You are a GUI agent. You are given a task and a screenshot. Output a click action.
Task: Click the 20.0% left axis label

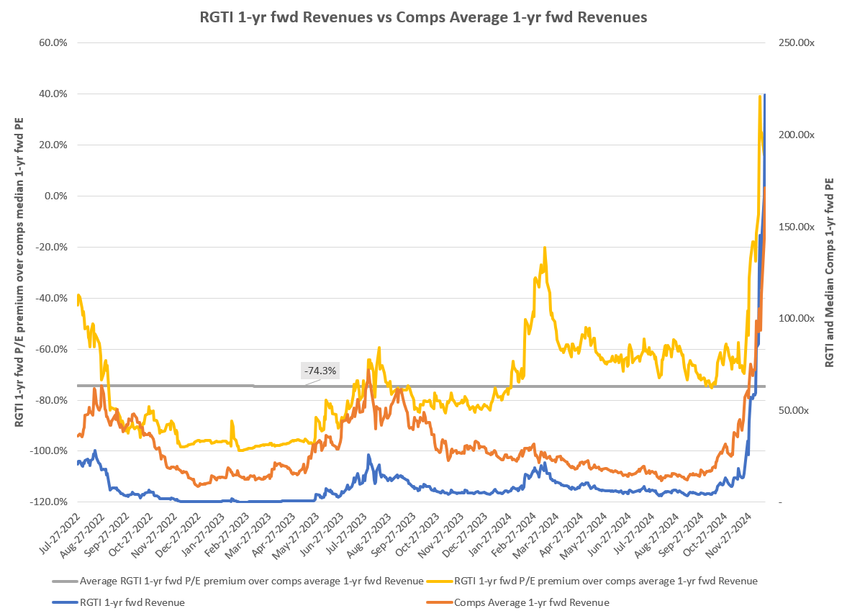(53, 145)
